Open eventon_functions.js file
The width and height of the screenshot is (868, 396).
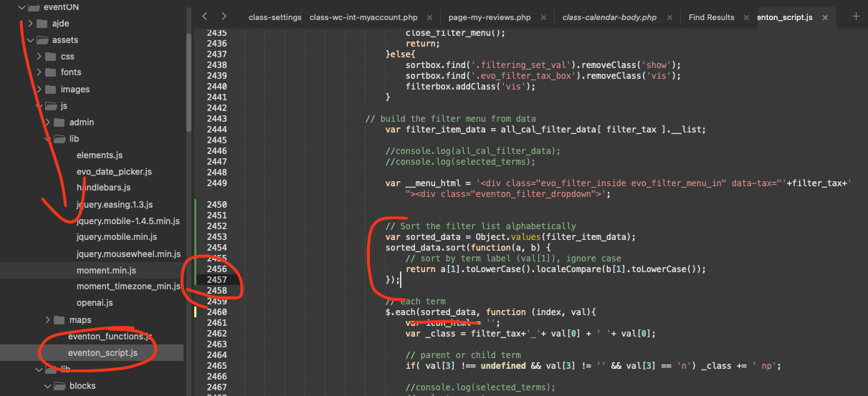110,337
